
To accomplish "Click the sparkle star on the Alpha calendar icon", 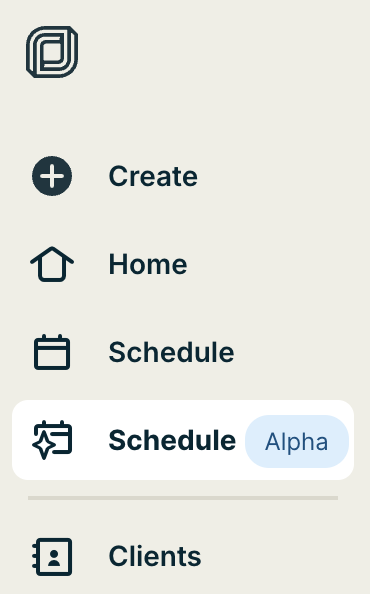I will coord(44,446).
